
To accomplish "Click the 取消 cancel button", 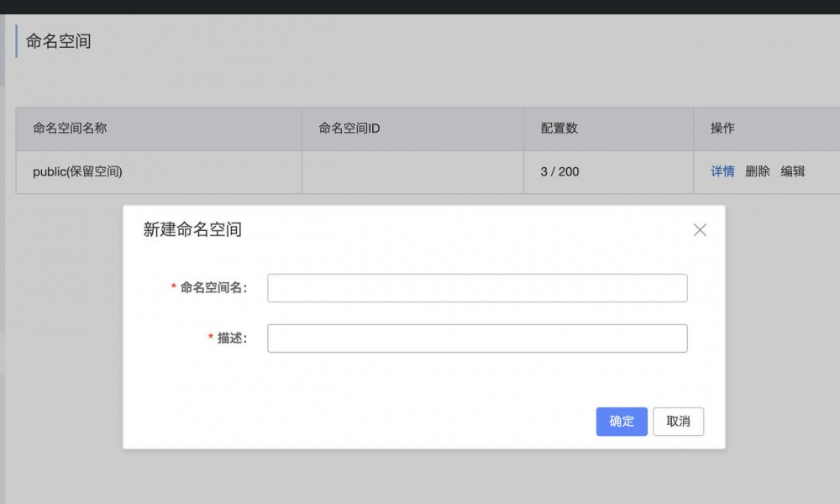I will tap(678, 421).
